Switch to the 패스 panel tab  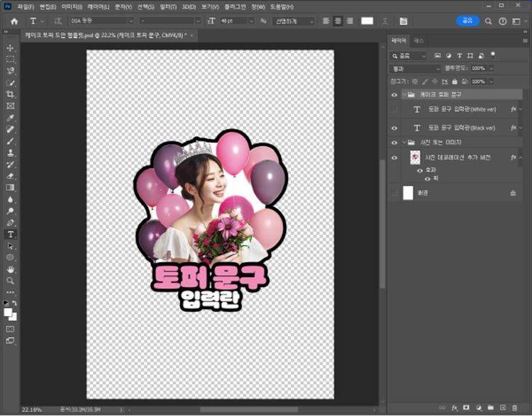(419, 40)
